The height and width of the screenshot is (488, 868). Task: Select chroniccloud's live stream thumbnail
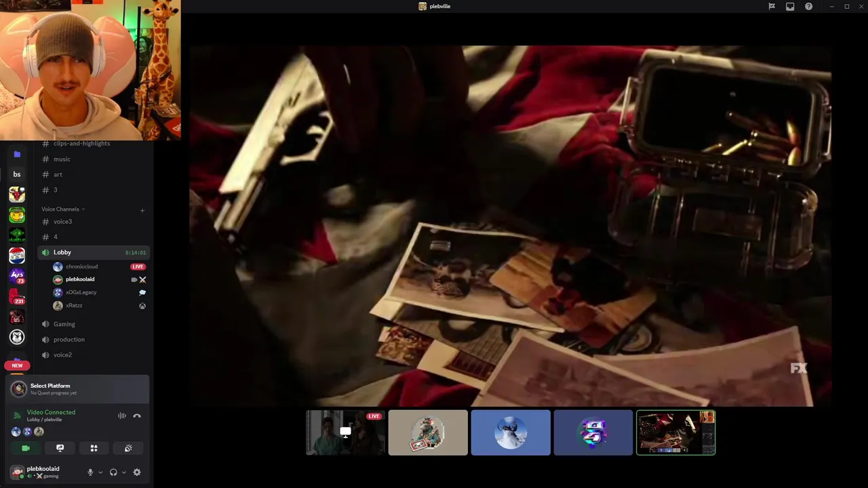pyautogui.click(x=345, y=432)
